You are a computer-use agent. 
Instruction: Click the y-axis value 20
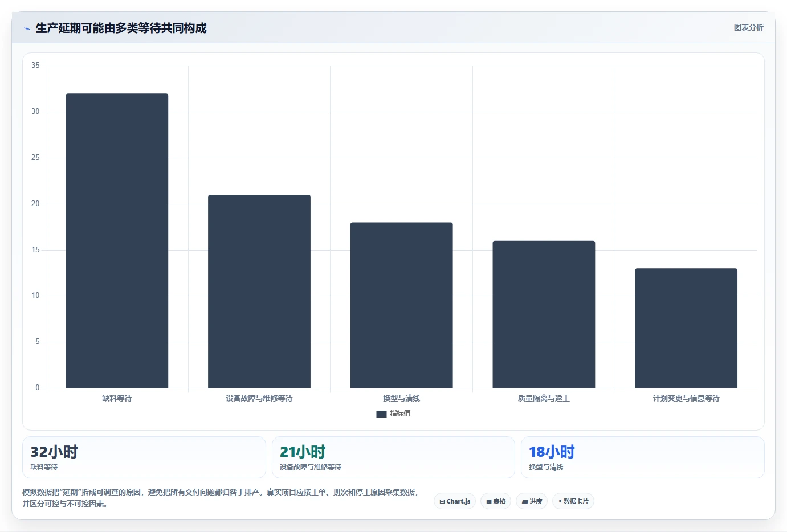(35, 204)
